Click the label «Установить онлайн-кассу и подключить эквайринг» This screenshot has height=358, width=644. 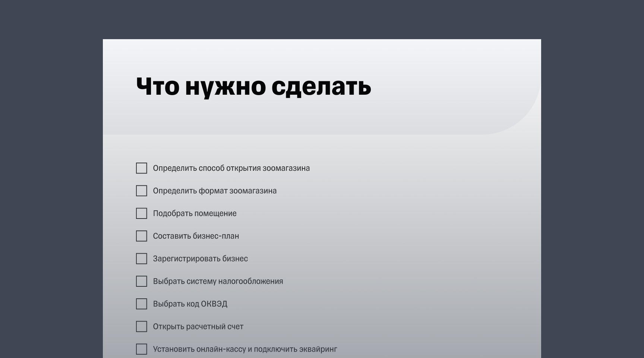tap(245, 349)
